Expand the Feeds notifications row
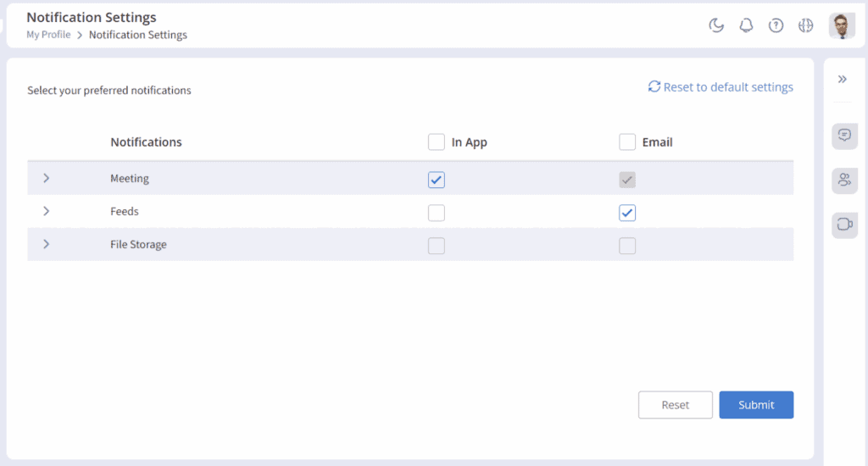Image resolution: width=868 pixels, height=466 pixels. [x=47, y=211]
